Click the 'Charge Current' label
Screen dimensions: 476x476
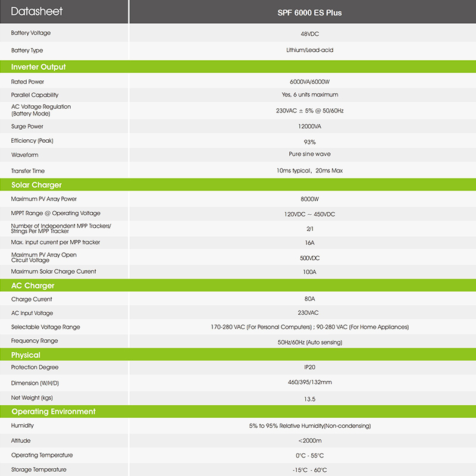(32, 299)
